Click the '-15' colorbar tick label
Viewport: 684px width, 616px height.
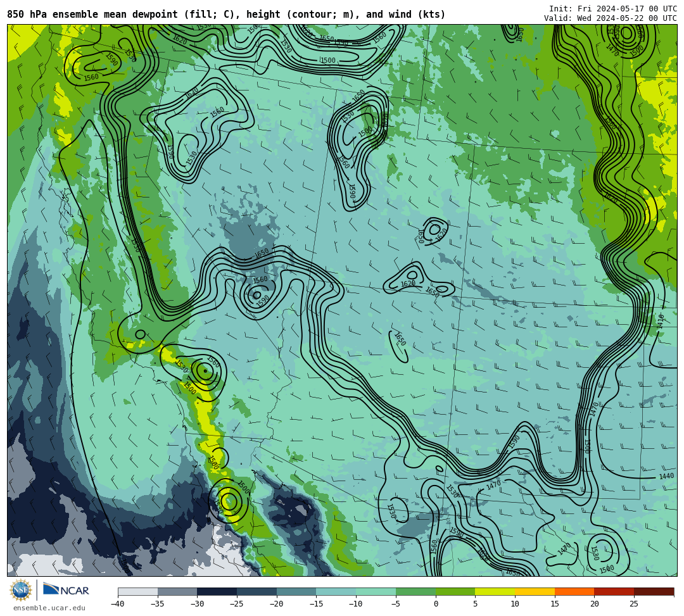coord(316,604)
